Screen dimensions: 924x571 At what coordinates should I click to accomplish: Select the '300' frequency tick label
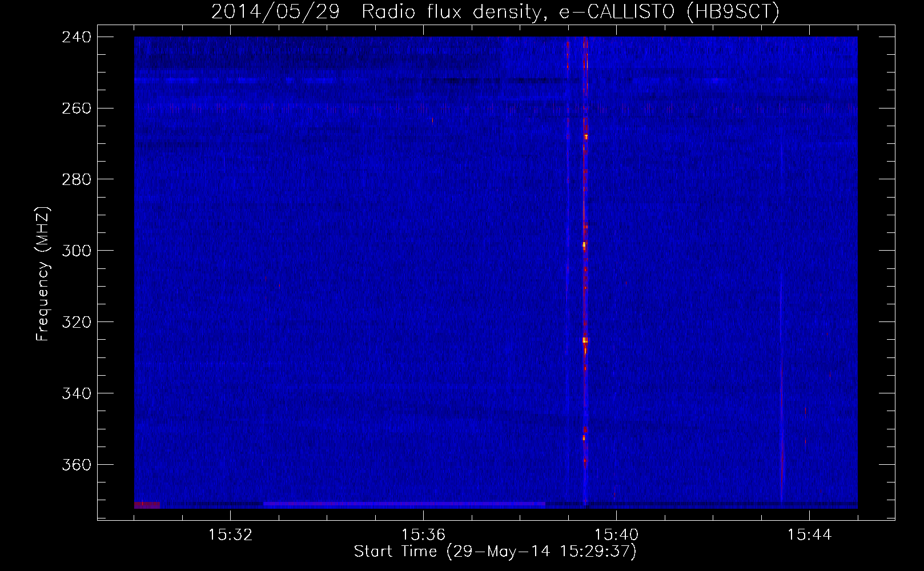point(77,251)
